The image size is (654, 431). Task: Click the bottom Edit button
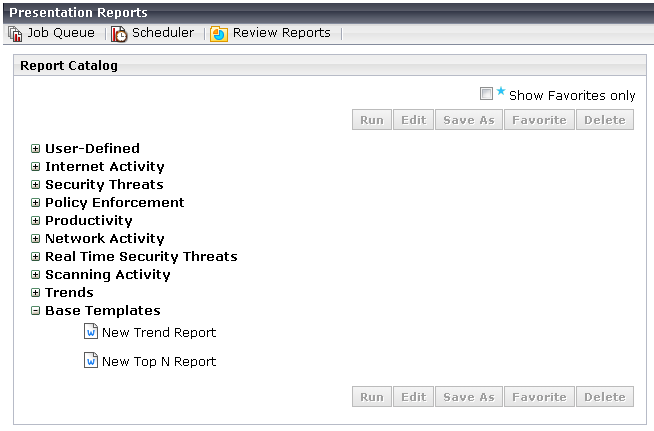click(413, 396)
